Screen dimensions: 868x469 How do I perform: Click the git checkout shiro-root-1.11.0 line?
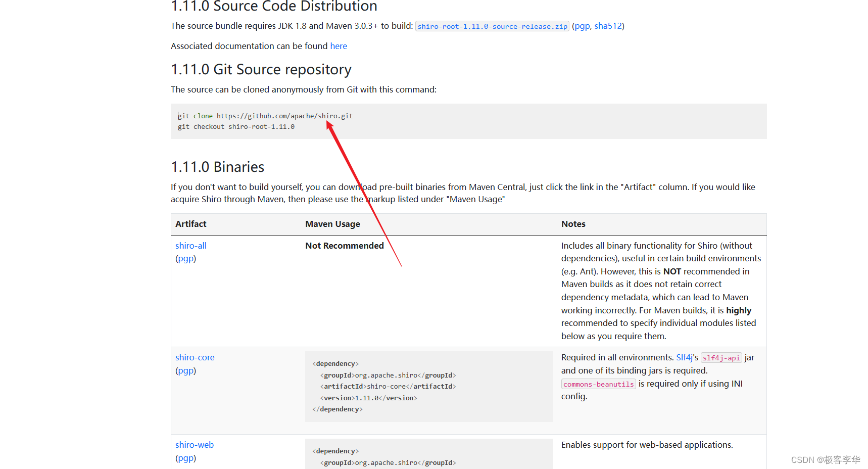[x=236, y=127]
